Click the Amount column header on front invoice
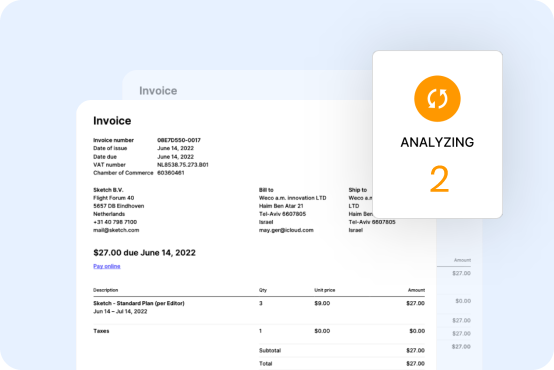The width and height of the screenshot is (554, 370). click(416, 290)
